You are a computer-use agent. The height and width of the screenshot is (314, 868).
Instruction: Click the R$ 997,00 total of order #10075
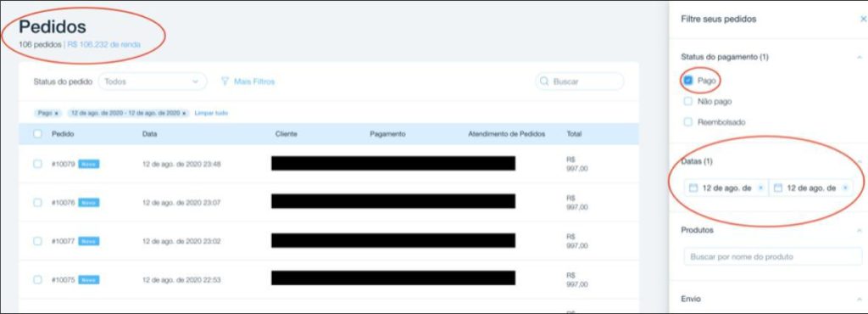(x=576, y=280)
